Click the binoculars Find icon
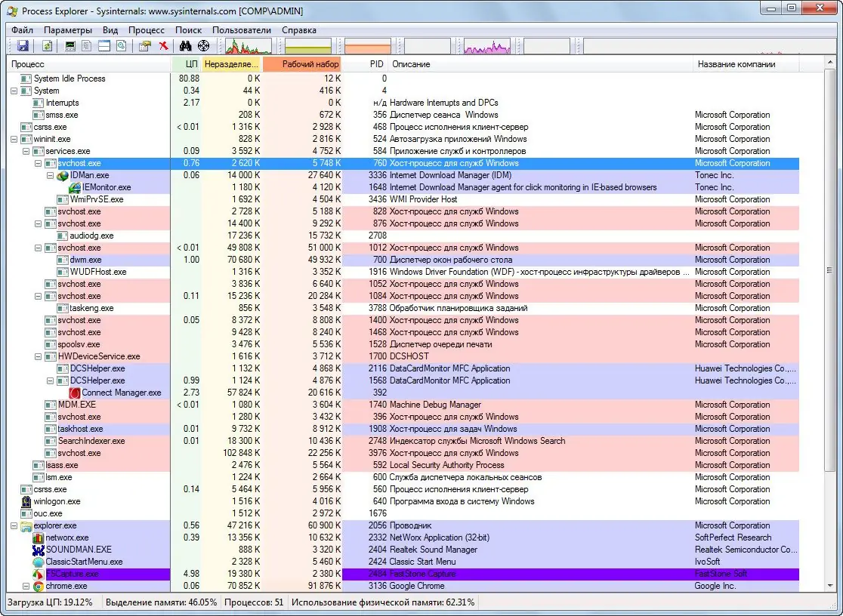Screen dimensions: 843x616 click(x=186, y=47)
